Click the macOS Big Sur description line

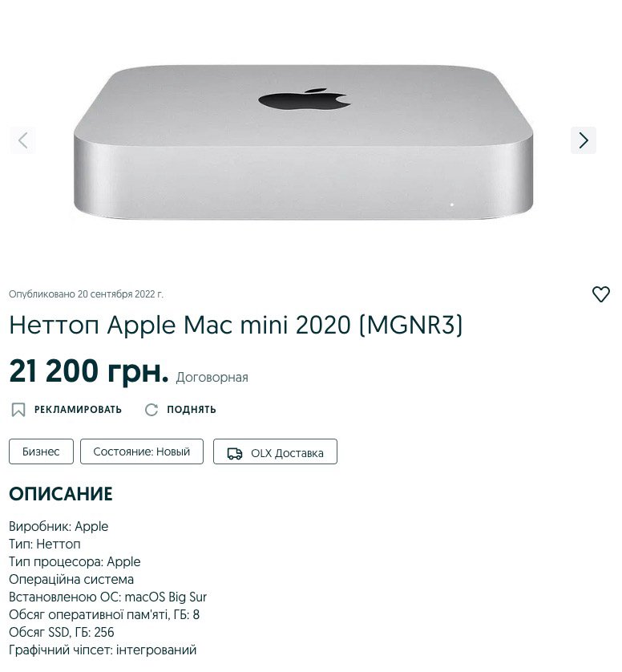tap(108, 597)
